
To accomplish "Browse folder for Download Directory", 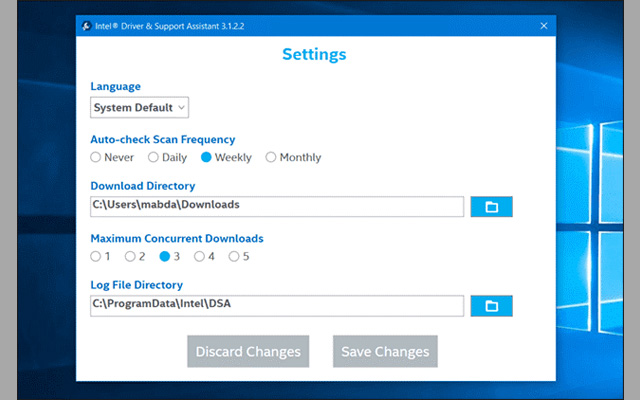I will click(x=491, y=206).
